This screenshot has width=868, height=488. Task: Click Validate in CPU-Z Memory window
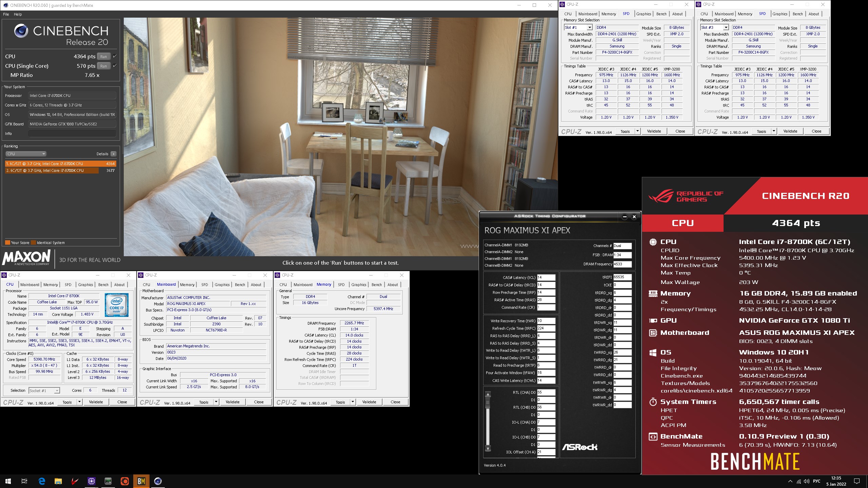tap(369, 402)
